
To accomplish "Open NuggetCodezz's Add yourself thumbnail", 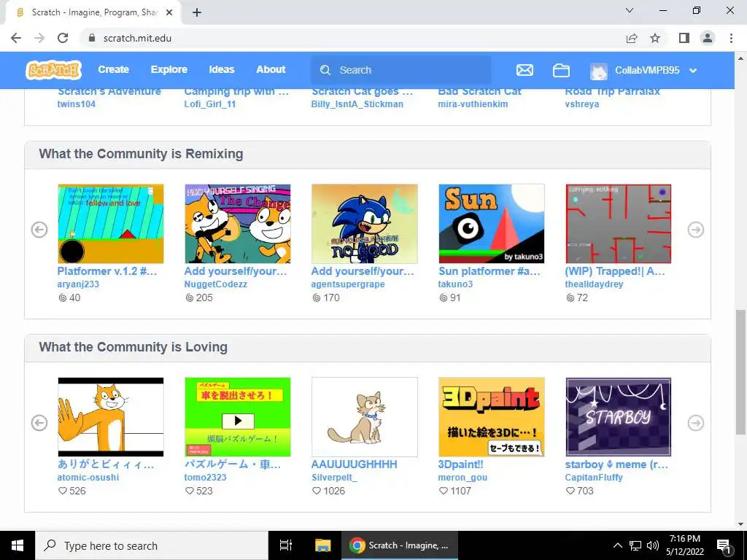I will pyautogui.click(x=238, y=224).
